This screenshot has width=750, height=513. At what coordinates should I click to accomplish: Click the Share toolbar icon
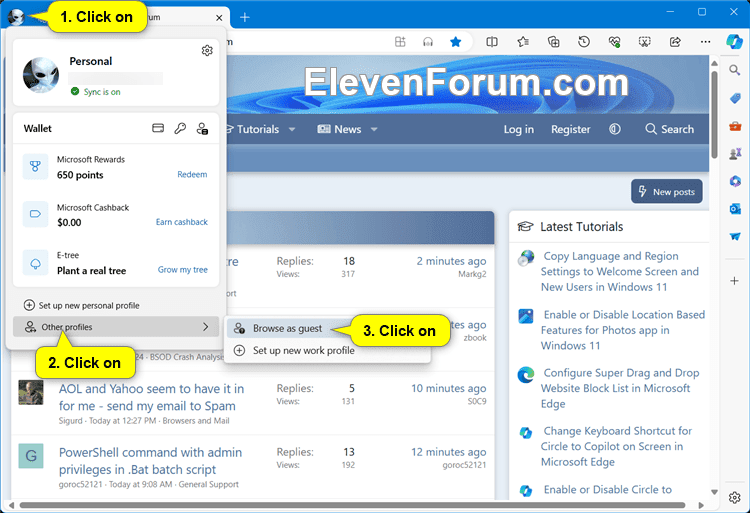[675, 42]
